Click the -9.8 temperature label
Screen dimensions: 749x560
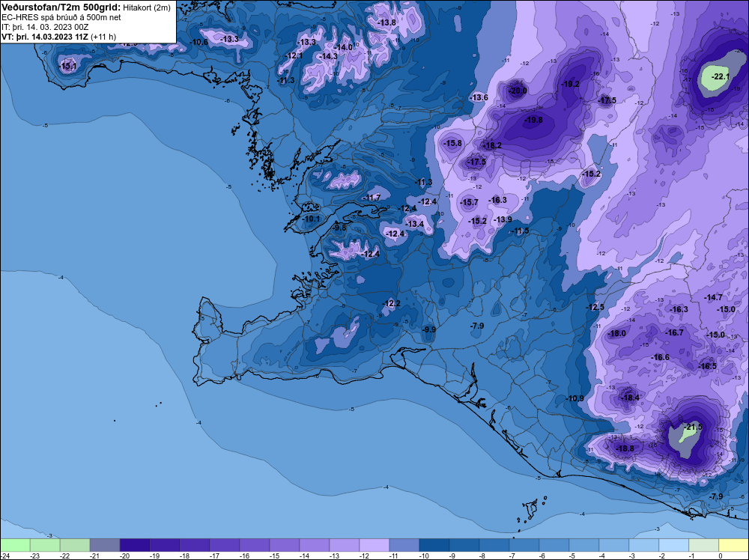pos(339,228)
